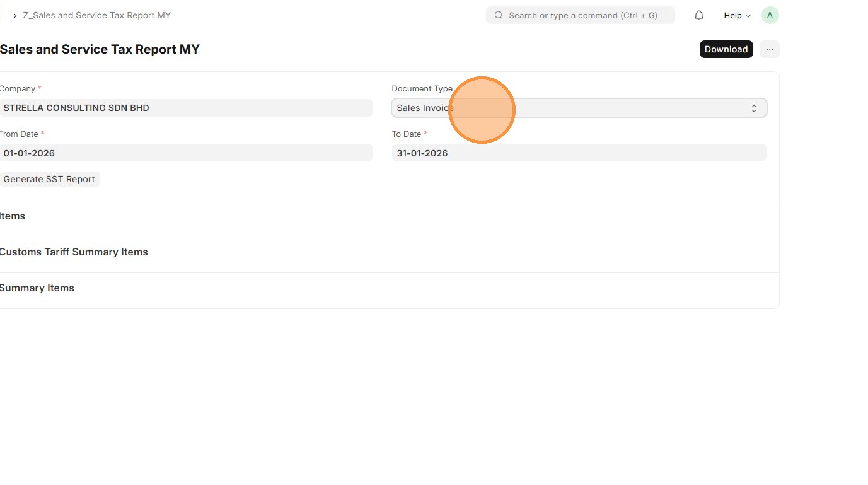This screenshot has width=868, height=485.
Task: Expand the Items section
Action: click(x=13, y=216)
